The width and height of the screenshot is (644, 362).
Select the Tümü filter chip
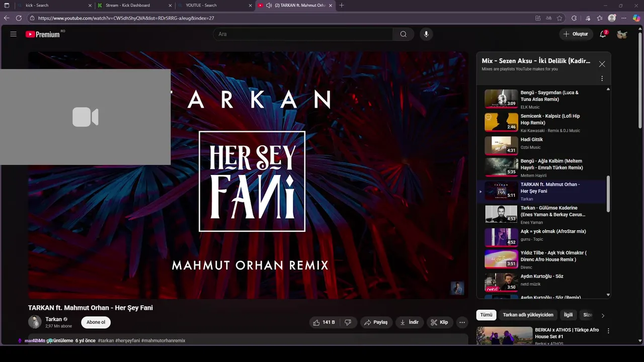pyautogui.click(x=486, y=315)
